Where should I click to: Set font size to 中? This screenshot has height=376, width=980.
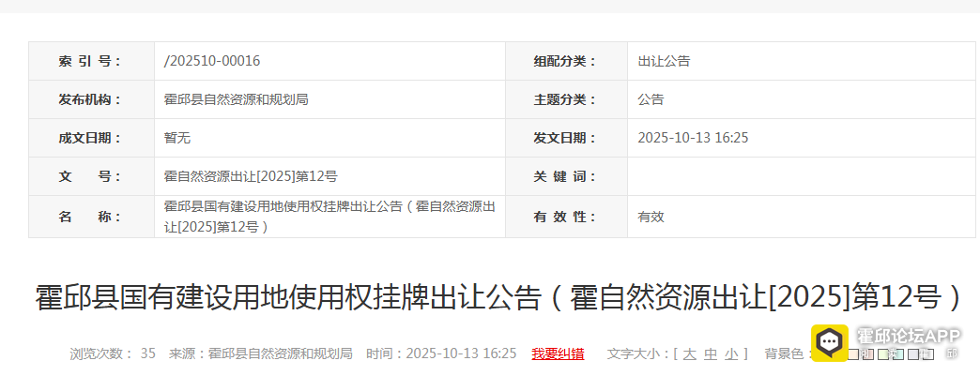[x=711, y=354]
